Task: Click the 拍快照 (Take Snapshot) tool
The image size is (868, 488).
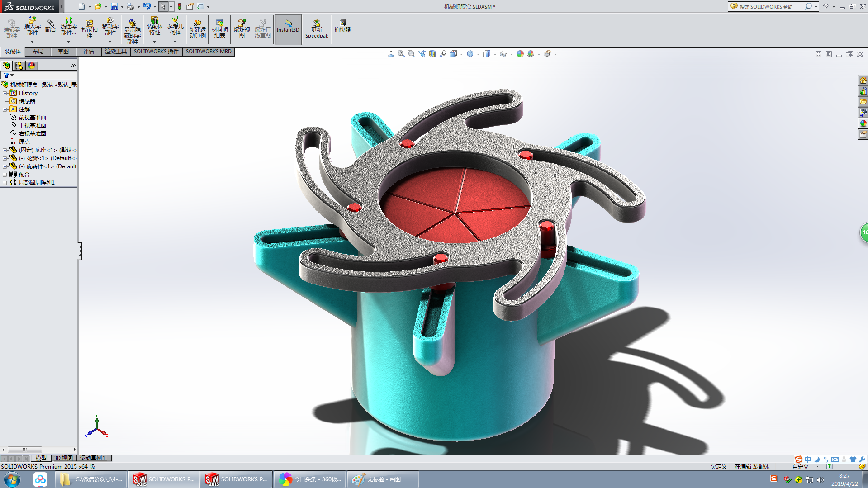Action: [342, 26]
